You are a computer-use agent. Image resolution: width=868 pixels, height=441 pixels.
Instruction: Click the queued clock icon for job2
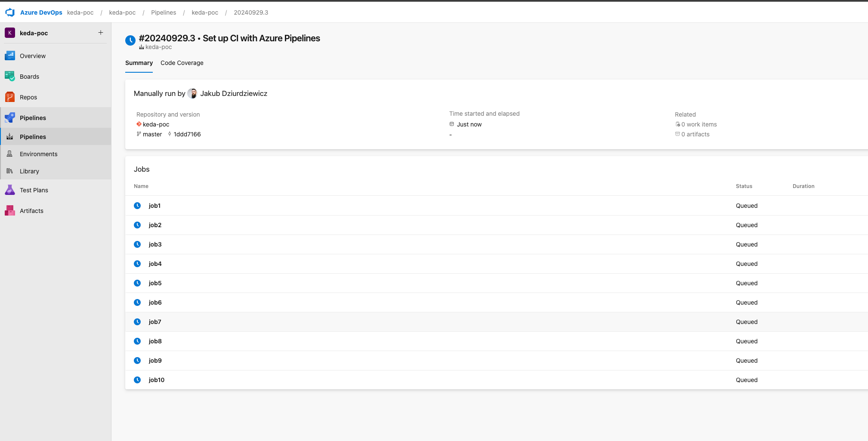pos(137,225)
